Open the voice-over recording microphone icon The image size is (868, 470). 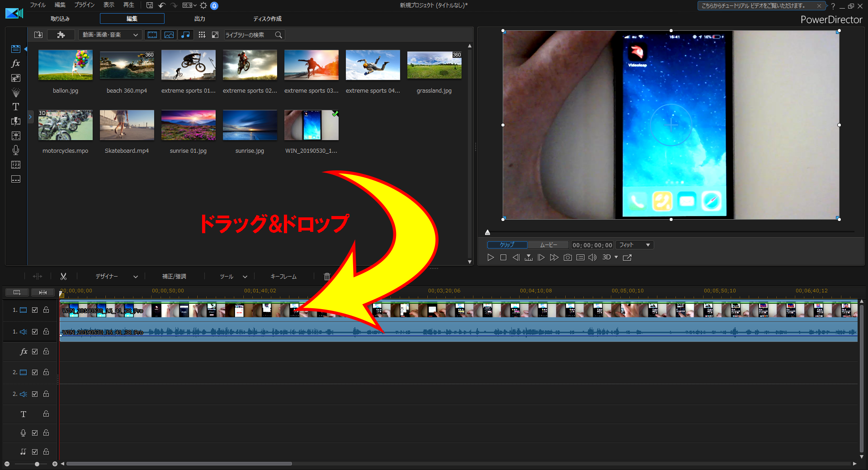click(15, 150)
